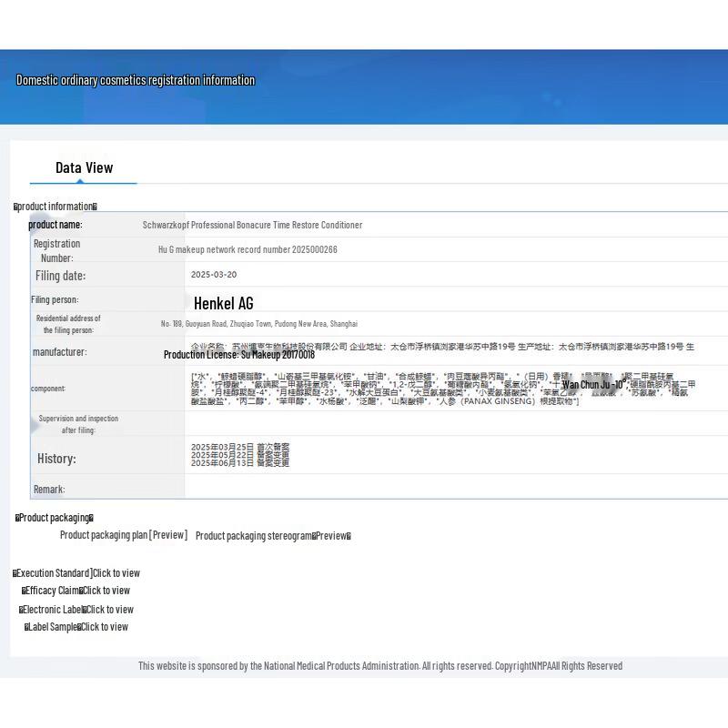Click the 'Supervision and inspection after filing:' label
This screenshot has width=728, height=728.
click(x=78, y=424)
